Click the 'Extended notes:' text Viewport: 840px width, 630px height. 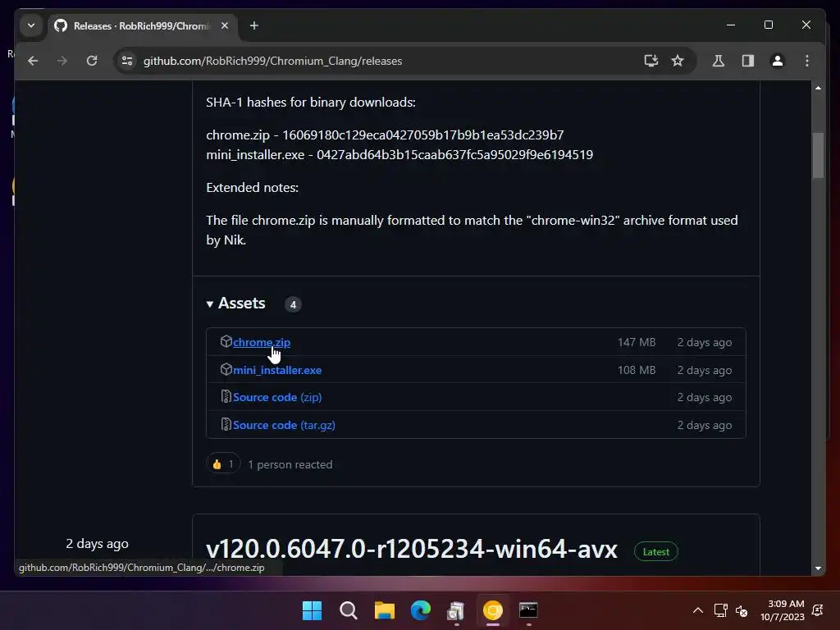[x=253, y=188]
